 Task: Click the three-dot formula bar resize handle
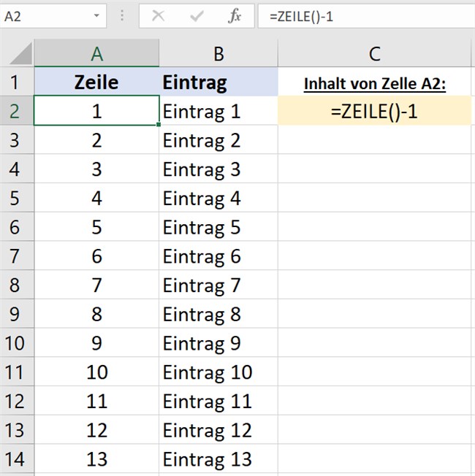[x=121, y=15]
